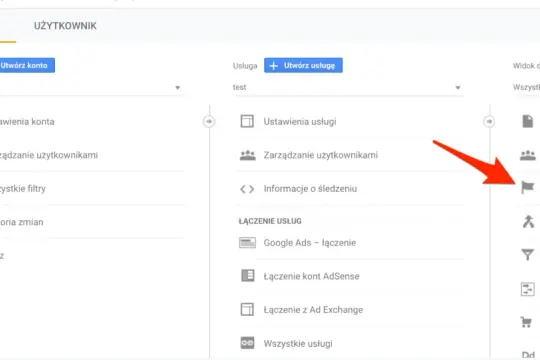Image resolution: width=540 pixels, height=360 pixels.
Task: Open the view selector dropdown
Action: click(526, 88)
